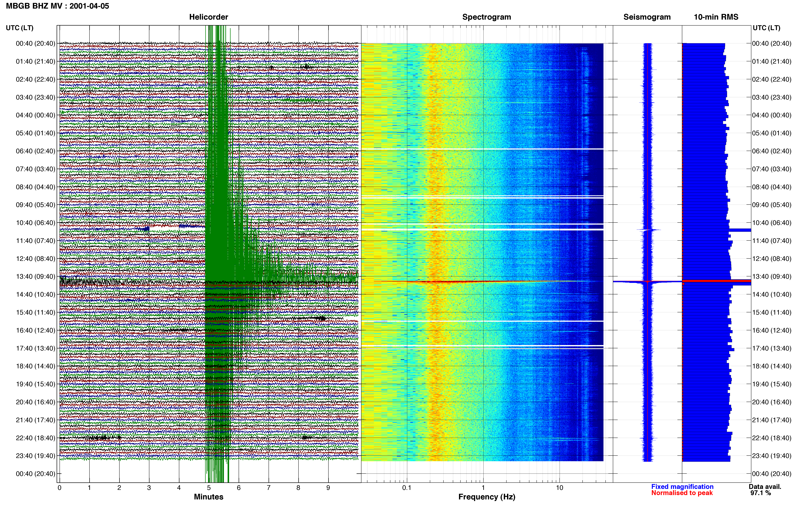Image resolution: width=812 pixels, height=508 pixels.
Task: Click the 0.1 frequency tick label
Action: click(x=407, y=488)
